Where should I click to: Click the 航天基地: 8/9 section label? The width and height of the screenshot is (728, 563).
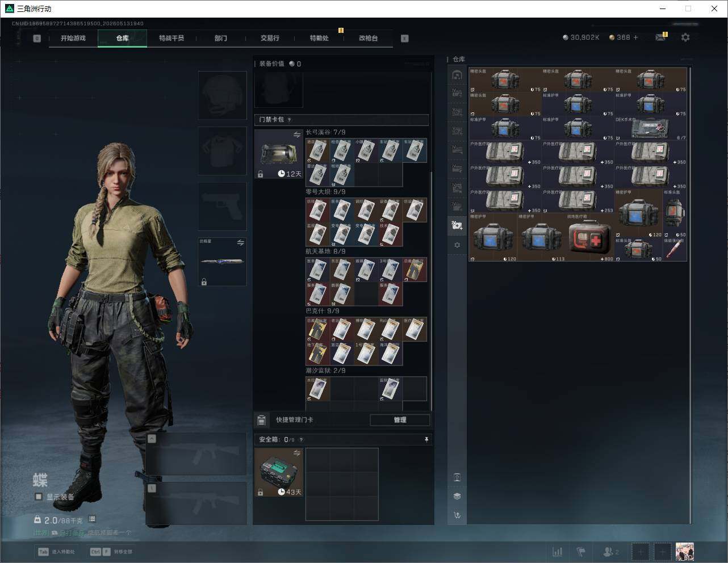click(325, 251)
